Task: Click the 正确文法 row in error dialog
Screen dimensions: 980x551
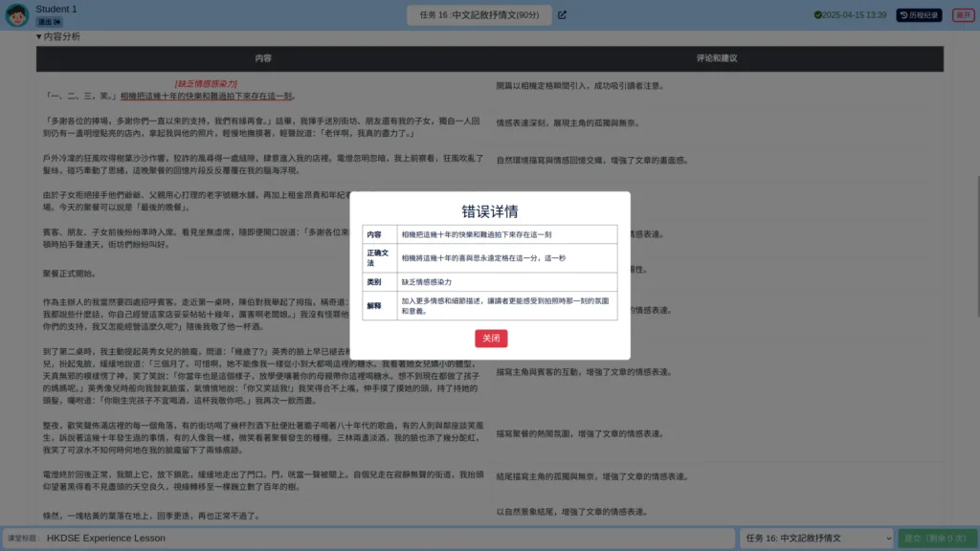Action: tap(489, 258)
